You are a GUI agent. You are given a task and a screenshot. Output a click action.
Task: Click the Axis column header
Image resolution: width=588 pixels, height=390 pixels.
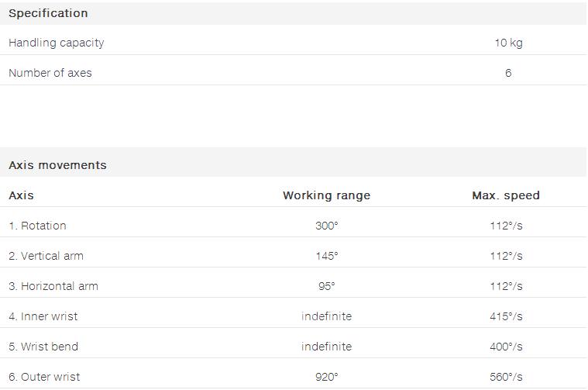click(x=21, y=195)
